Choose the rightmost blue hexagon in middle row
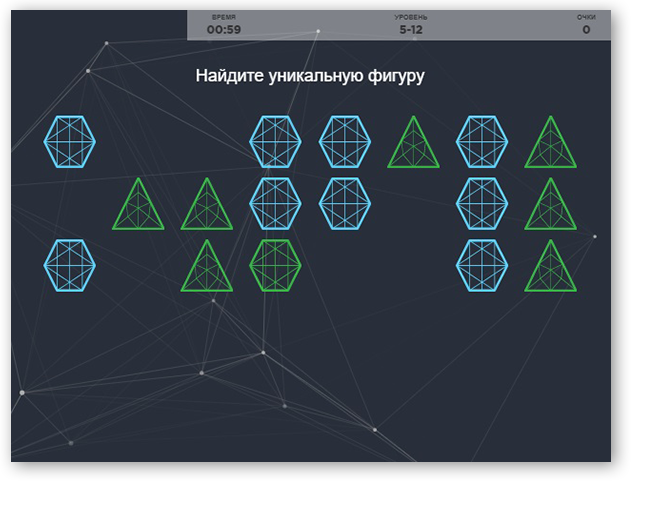 click(482, 204)
